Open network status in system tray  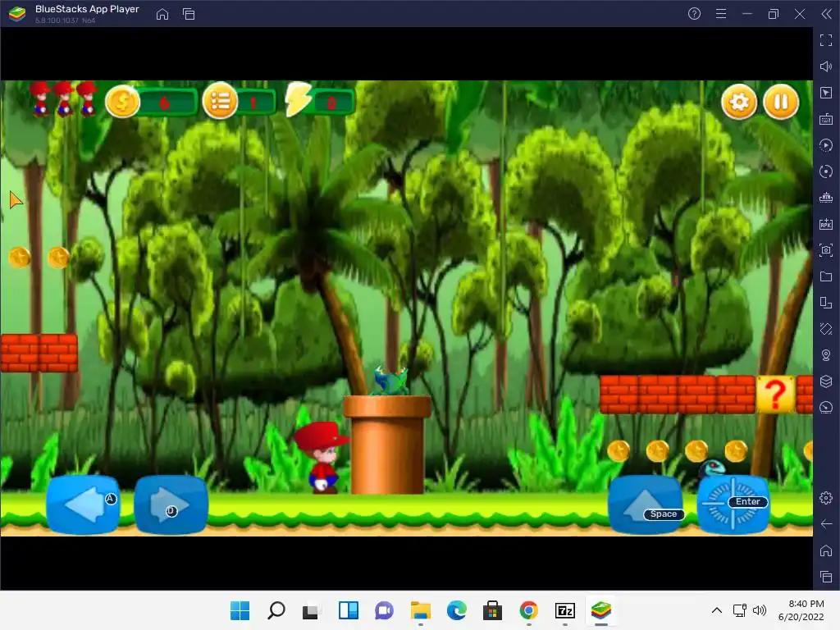740,610
